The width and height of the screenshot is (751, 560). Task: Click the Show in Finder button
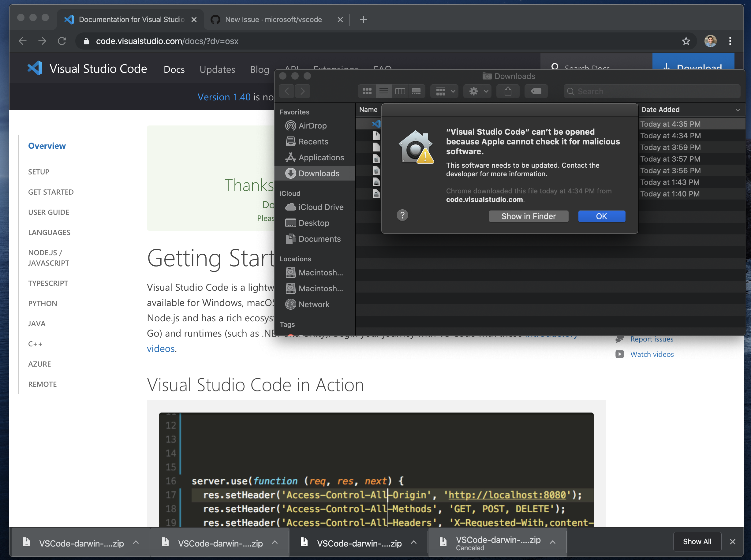[528, 216]
